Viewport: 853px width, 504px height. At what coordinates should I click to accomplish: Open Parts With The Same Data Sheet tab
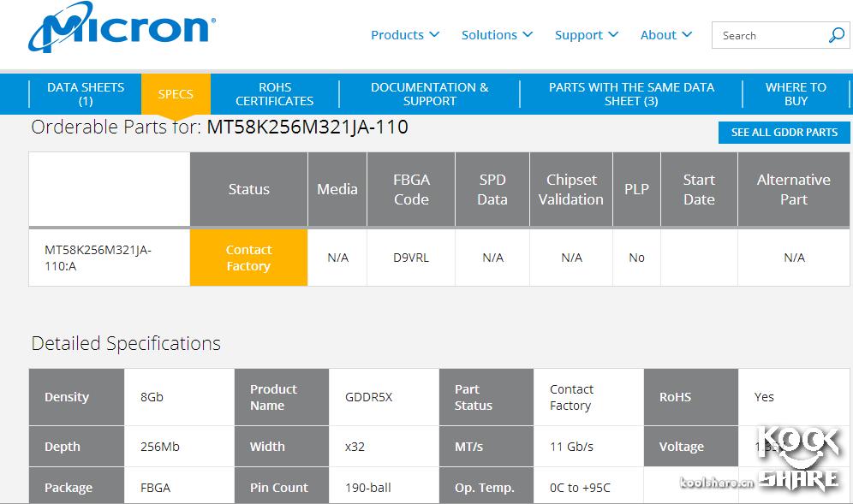[631, 94]
